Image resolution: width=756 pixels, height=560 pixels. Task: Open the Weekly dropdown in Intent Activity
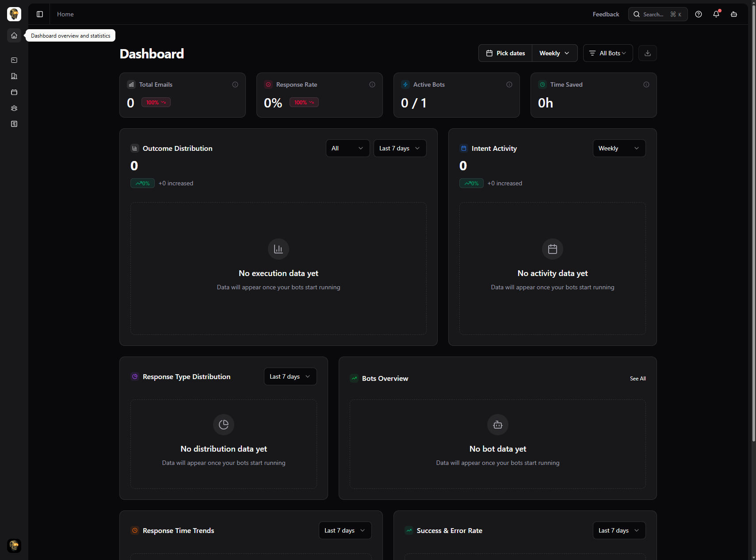tap(619, 148)
